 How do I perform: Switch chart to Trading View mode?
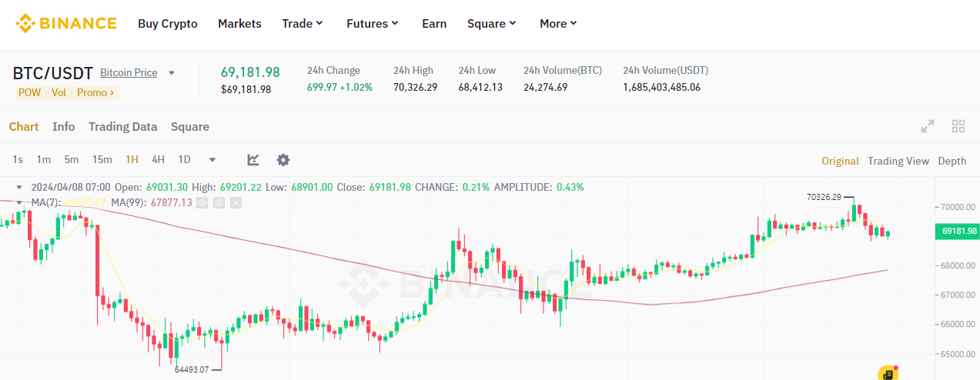coord(898,161)
